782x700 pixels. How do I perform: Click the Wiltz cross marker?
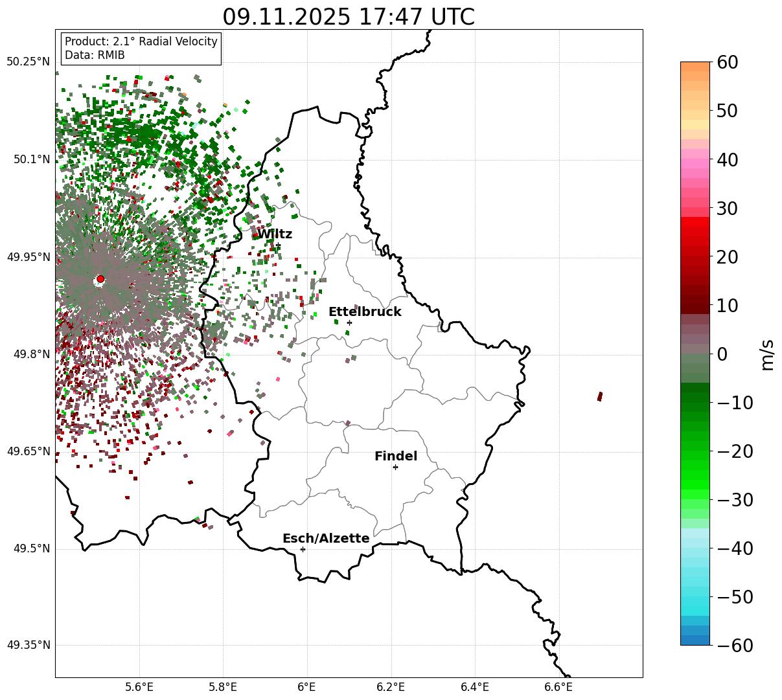pos(278,245)
